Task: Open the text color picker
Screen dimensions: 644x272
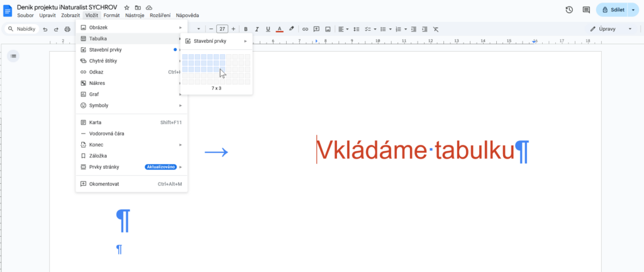Action: (280, 29)
